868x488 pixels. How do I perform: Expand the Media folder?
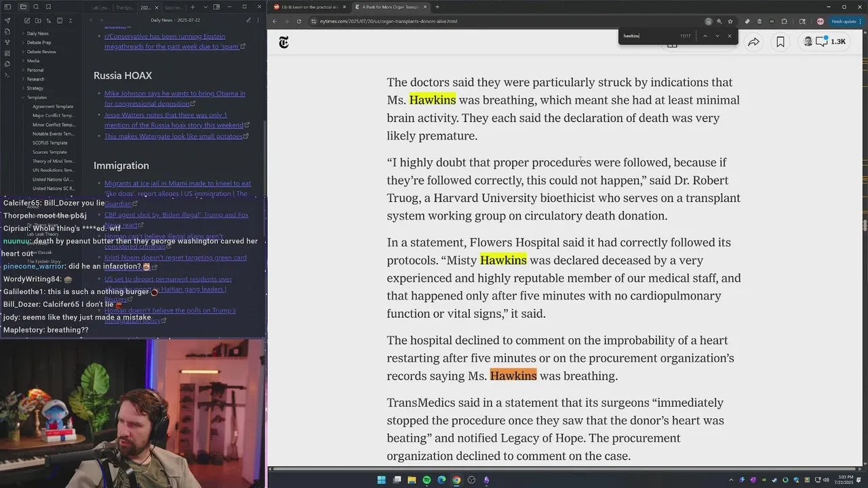pos(33,61)
